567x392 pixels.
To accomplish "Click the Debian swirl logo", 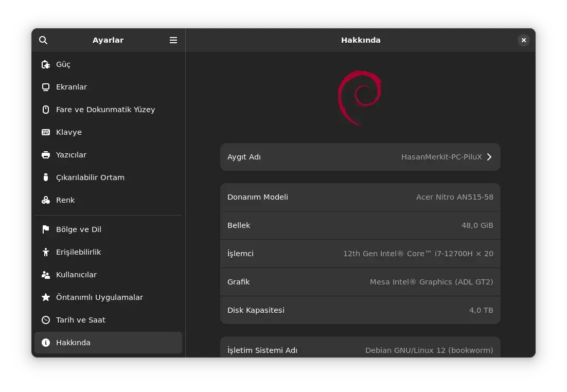I will (360, 98).
